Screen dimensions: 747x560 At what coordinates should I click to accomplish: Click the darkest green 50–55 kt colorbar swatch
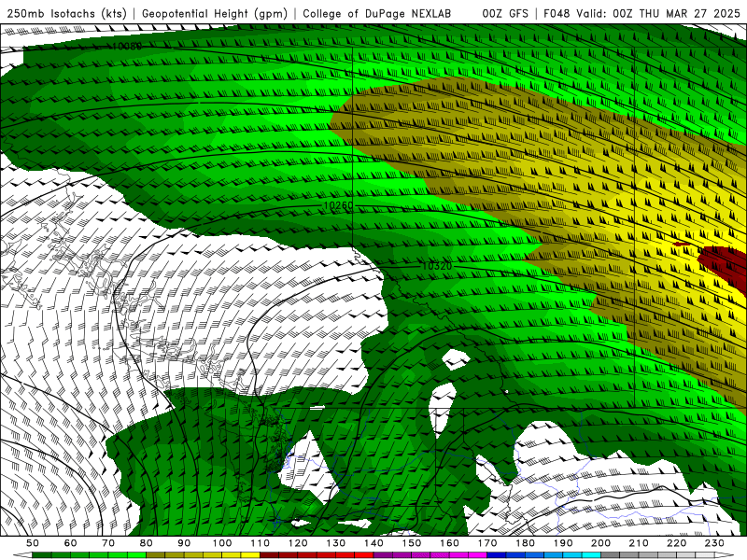[41, 555]
